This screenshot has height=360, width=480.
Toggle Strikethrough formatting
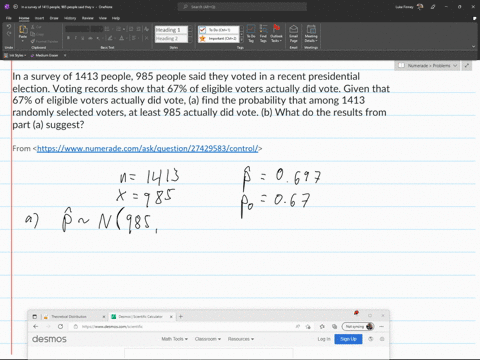click(x=90, y=38)
